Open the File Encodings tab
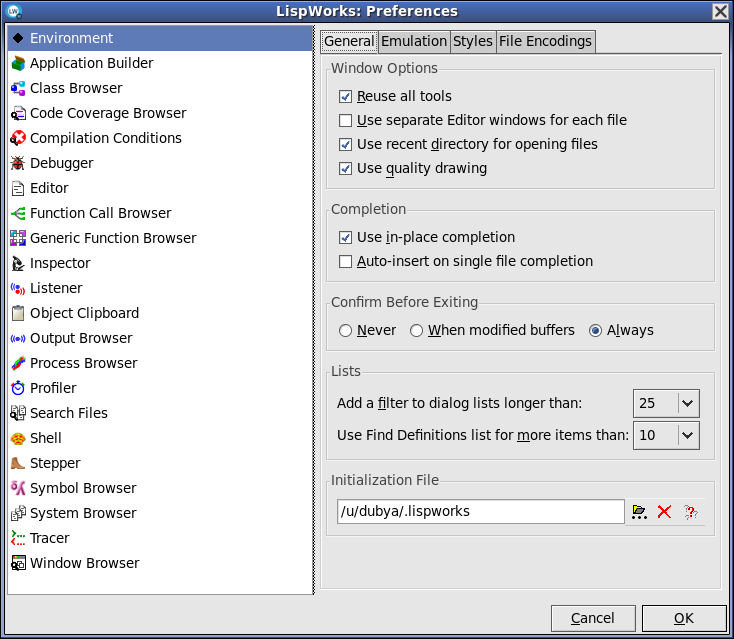 tap(545, 41)
